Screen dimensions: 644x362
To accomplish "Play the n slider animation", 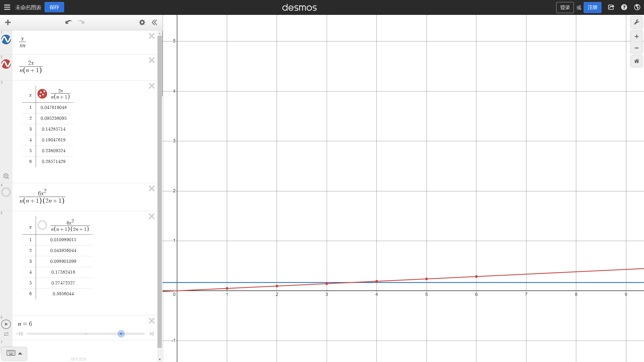I will [6, 324].
